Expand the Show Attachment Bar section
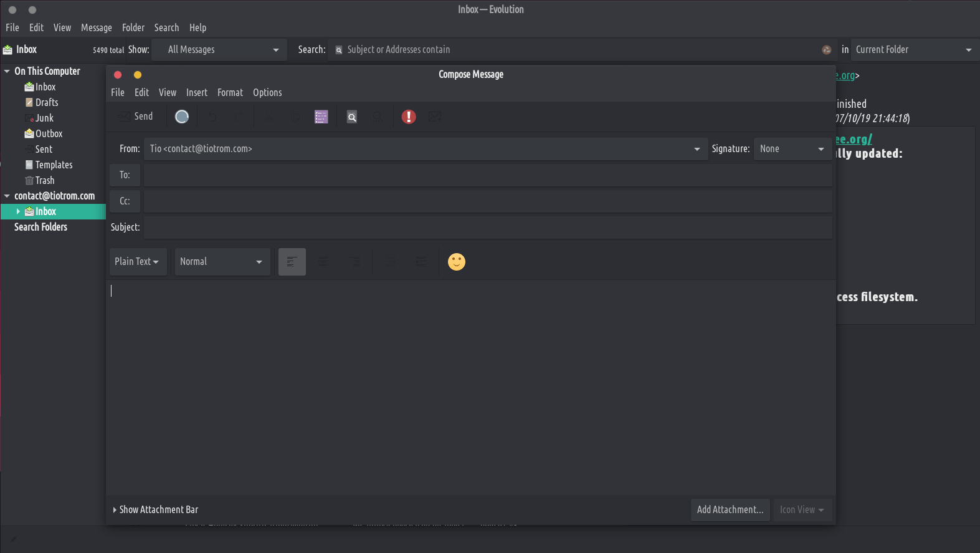Viewport: 980px width, 553px height. [156, 509]
